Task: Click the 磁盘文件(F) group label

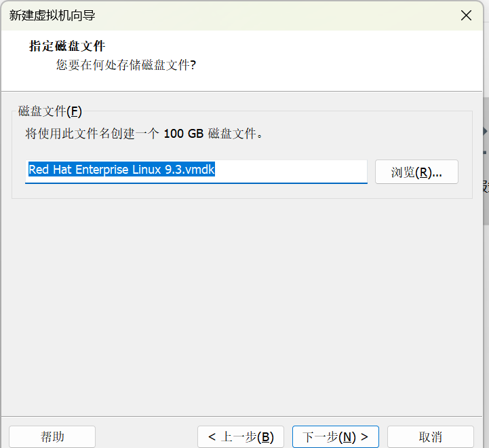Action: (50, 111)
